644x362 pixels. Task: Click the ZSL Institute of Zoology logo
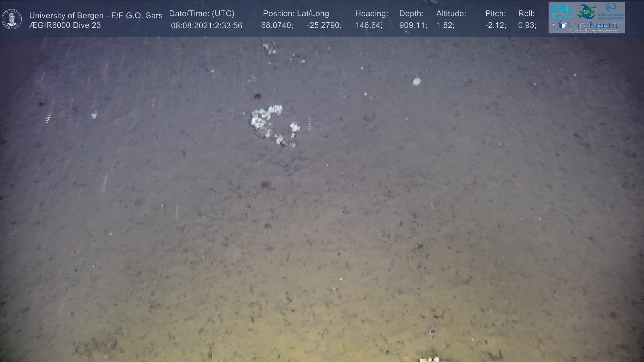(x=562, y=11)
